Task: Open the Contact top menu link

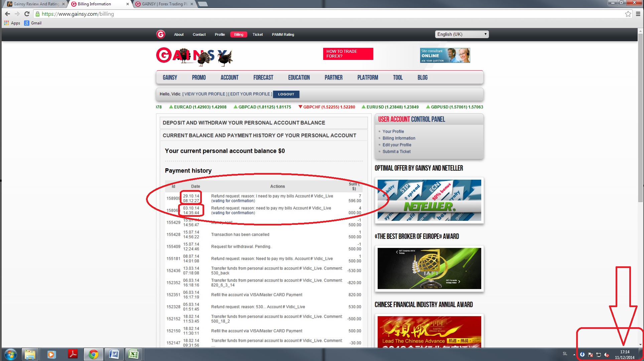Action: click(199, 34)
